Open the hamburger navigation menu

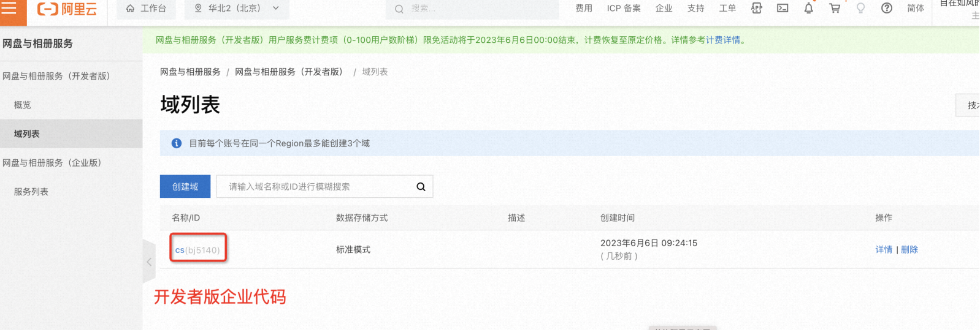point(9,8)
